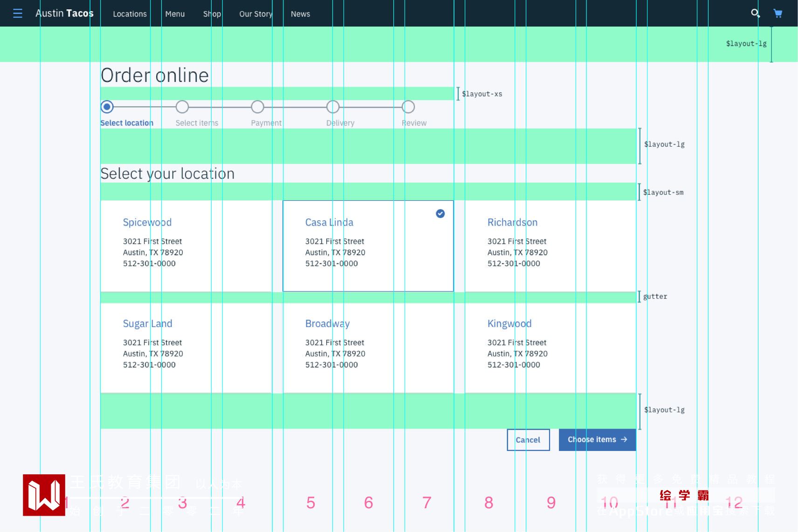Image resolution: width=798 pixels, height=532 pixels.
Task: Click the search magnifier icon
Action: click(756, 13)
